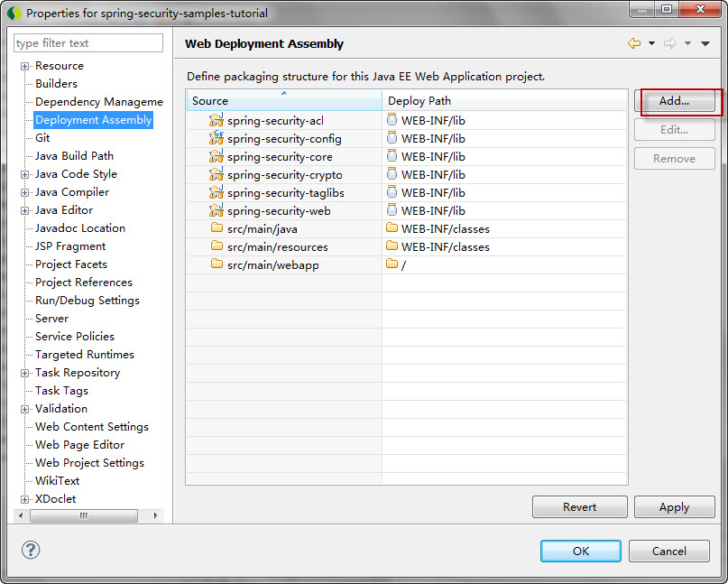
Task: Click the Add... button
Action: tap(674, 101)
